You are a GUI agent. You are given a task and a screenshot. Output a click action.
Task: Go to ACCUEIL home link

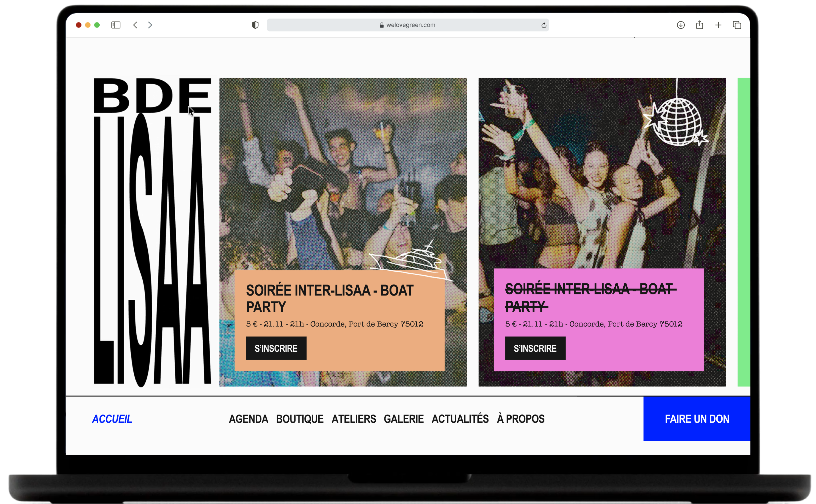tap(112, 419)
